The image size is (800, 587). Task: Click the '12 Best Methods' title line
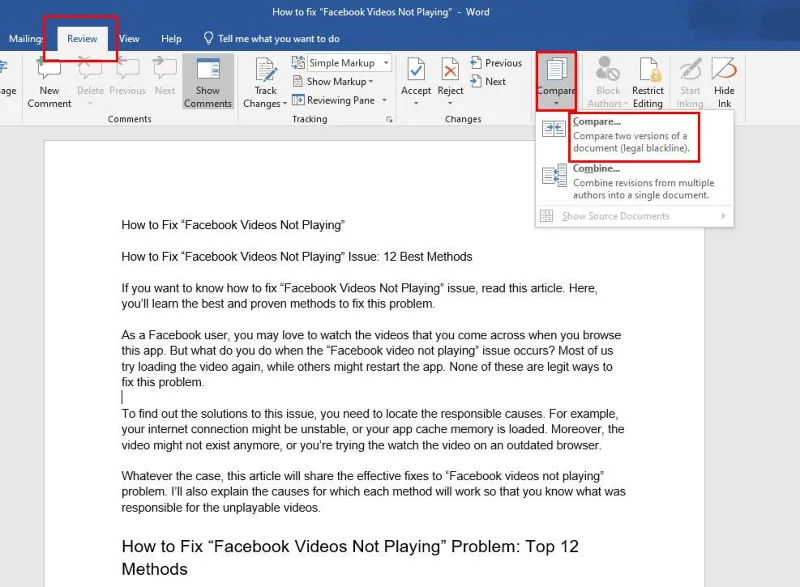click(296, 257)
